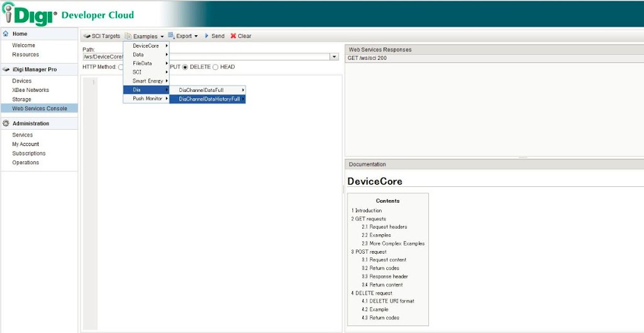644x333 pixels.
Task: Click contents link 3.3 Response header
Action: tap(385, 276)
